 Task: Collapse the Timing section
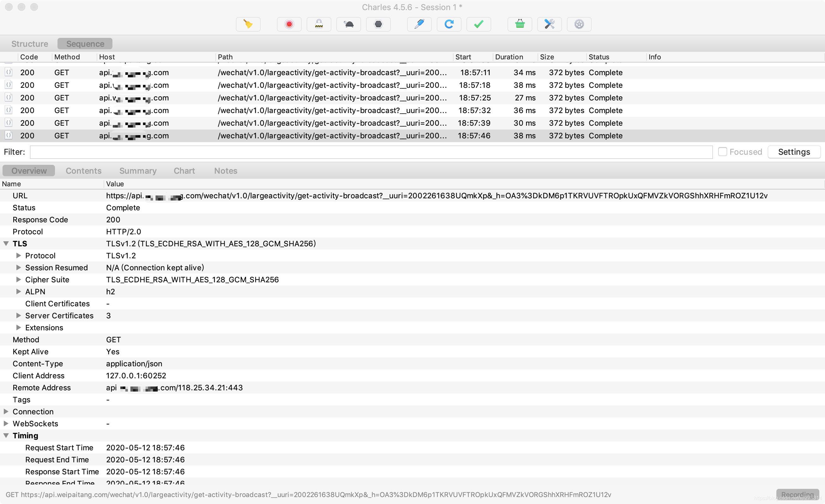[x=6, y=435]
